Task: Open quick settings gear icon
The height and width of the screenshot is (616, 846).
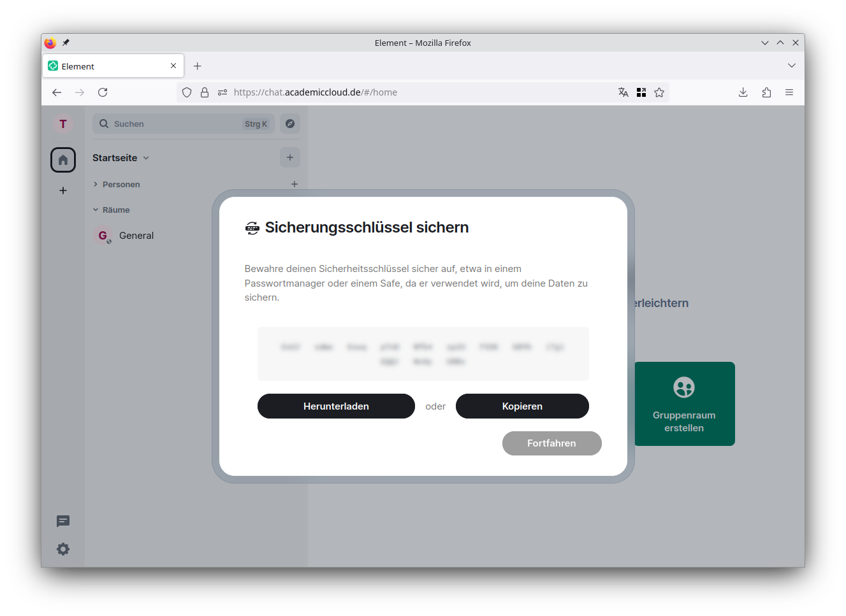Action: [x=63, y=549]
